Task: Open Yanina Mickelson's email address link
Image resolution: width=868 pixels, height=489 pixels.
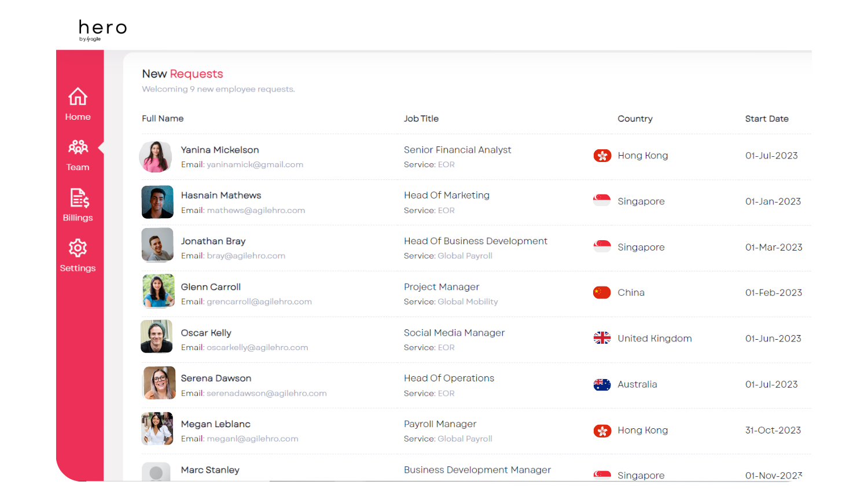Action: pos(255,165)
